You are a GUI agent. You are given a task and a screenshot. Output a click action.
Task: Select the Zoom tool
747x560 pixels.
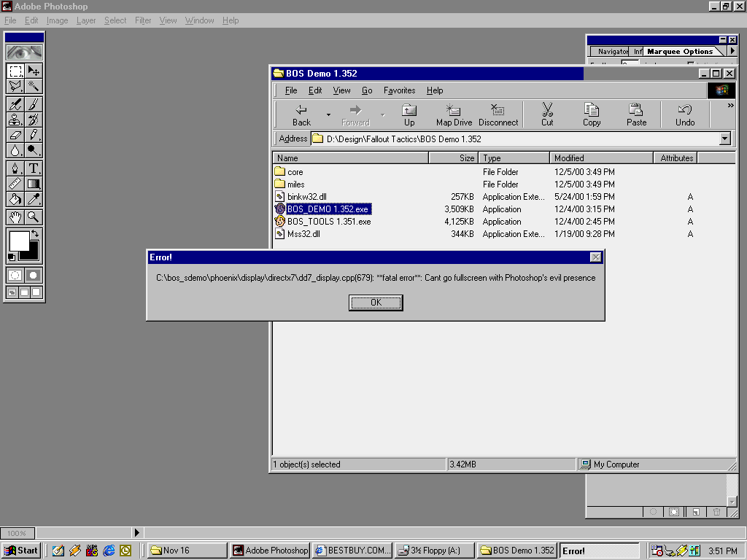pyautogui.click(x=34, y=217)
